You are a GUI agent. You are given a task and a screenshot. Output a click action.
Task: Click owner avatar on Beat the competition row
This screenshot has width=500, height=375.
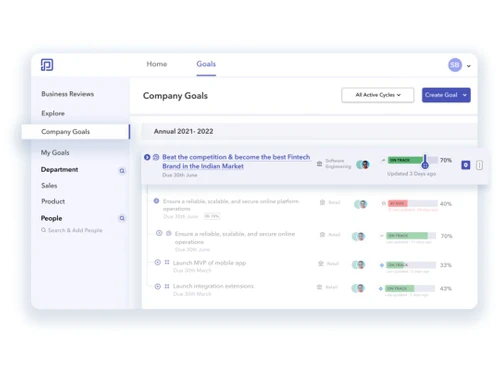coord(363,165)
